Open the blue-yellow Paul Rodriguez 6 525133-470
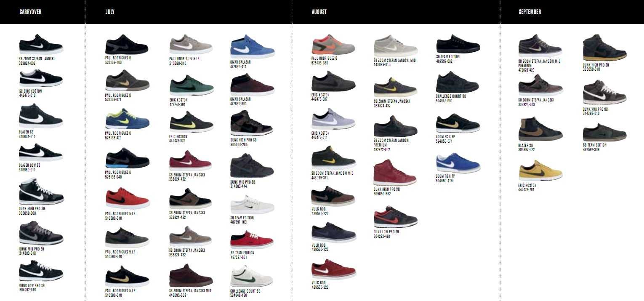 pyautogui.click(x=127, y=119)
